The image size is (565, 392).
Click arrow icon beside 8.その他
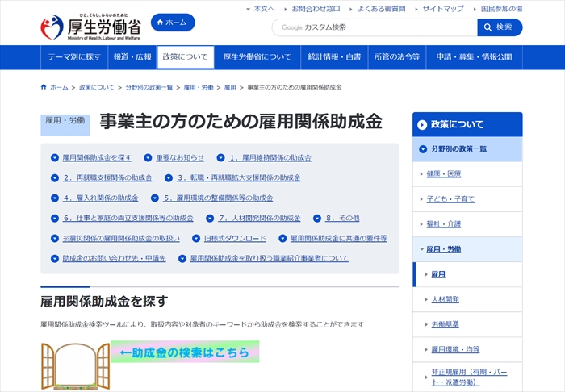318,219
